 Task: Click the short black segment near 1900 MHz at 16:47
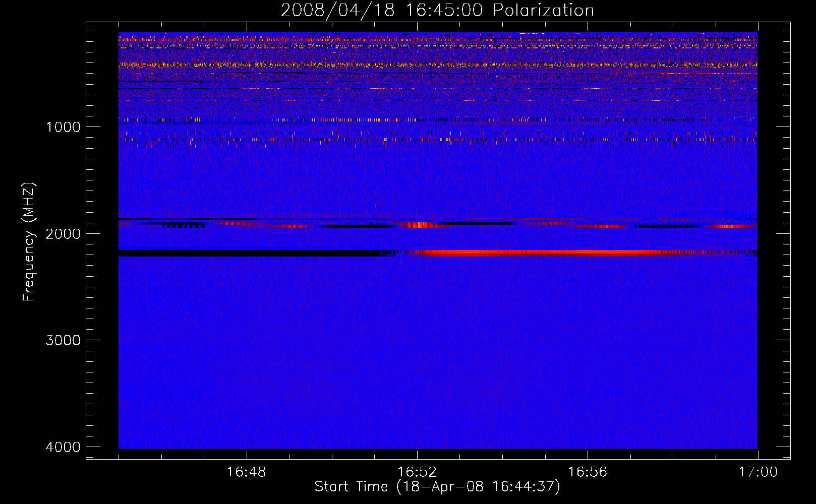pos(184,226)
